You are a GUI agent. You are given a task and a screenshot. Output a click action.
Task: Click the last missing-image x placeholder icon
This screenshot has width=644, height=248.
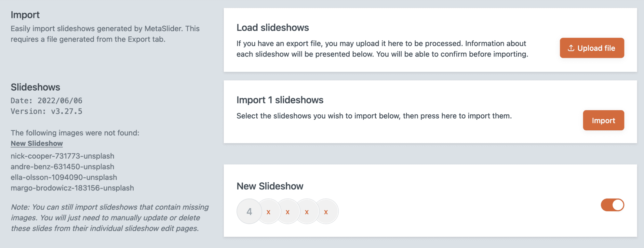[326, 211]
